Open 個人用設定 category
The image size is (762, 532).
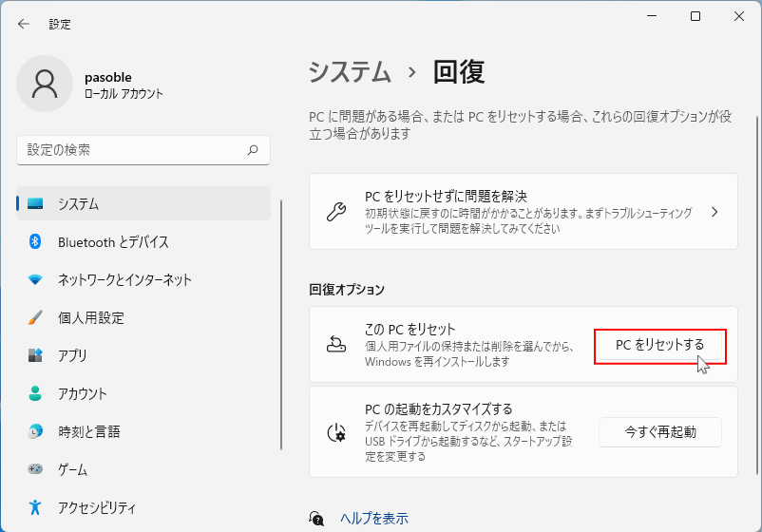[143, 317]
